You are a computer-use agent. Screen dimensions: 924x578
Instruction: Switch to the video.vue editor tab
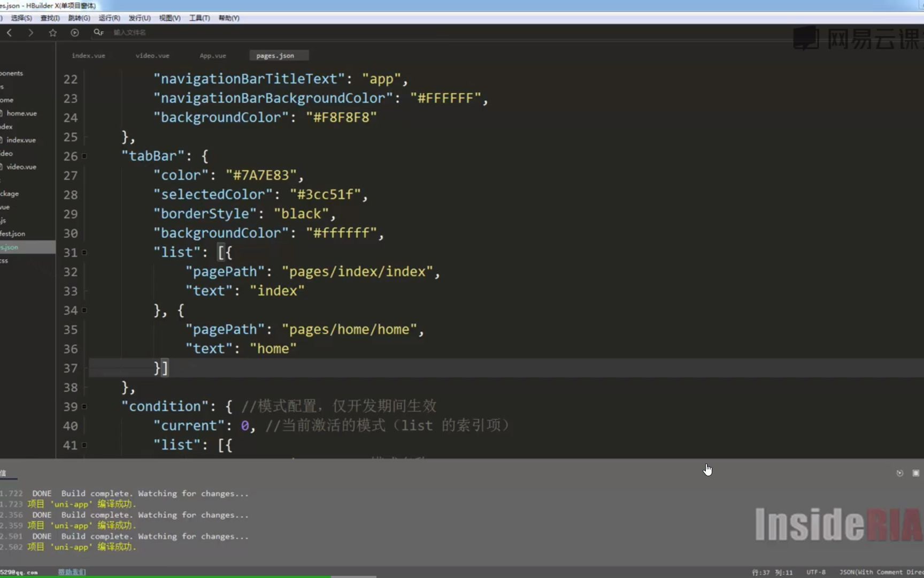(x=152, y=56)
